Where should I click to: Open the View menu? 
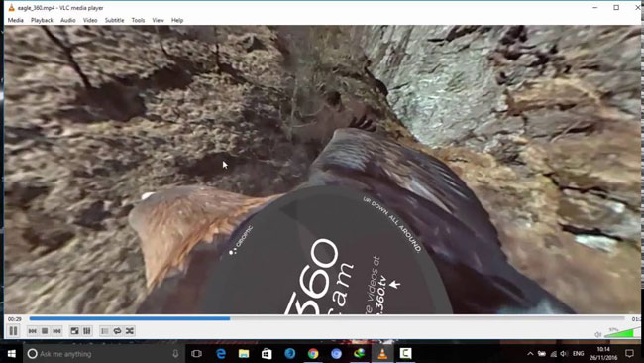click(159, 20)
